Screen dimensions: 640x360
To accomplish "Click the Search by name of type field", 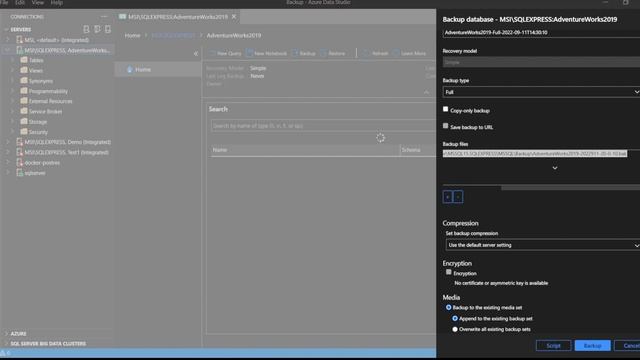I will click(322, 126).
